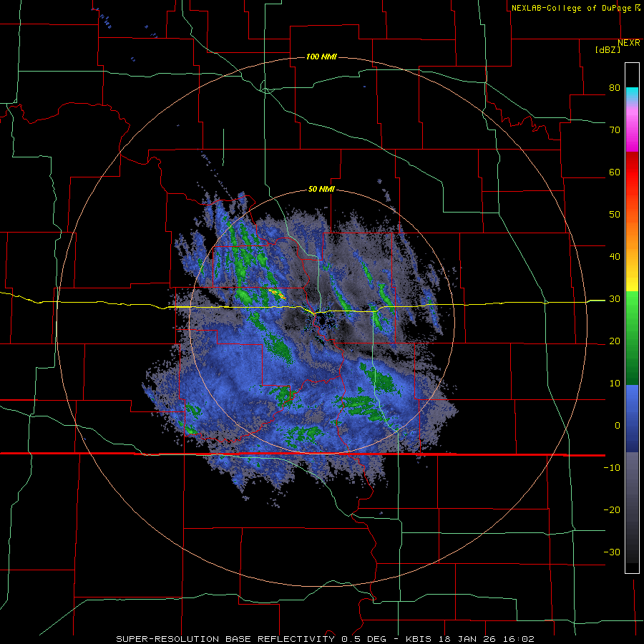Click the -30 dBZ value on the legend
Image resolution: width=644 pixels, height=644 pixels.
tap(612, 553)
